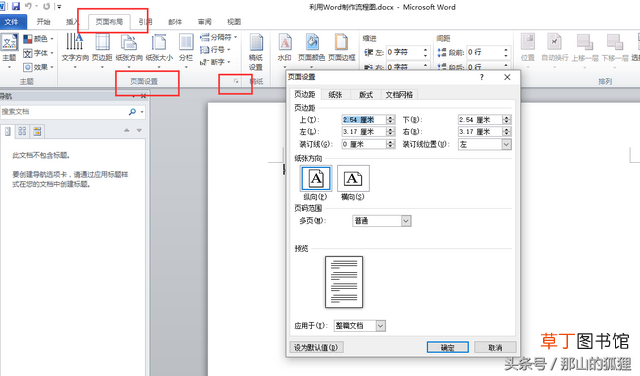Select Landscape orientation option
Screen dimensions: 640x376
pos(353,178)
